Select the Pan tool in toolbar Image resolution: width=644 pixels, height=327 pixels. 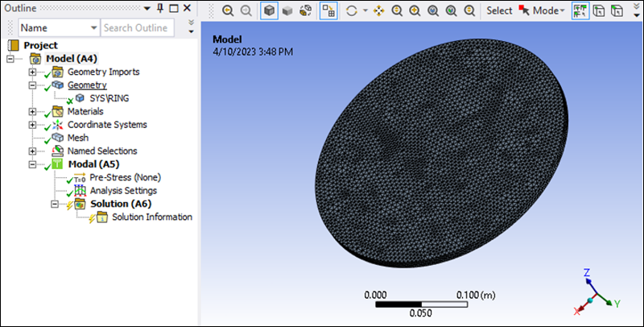[x=378, y=11]
